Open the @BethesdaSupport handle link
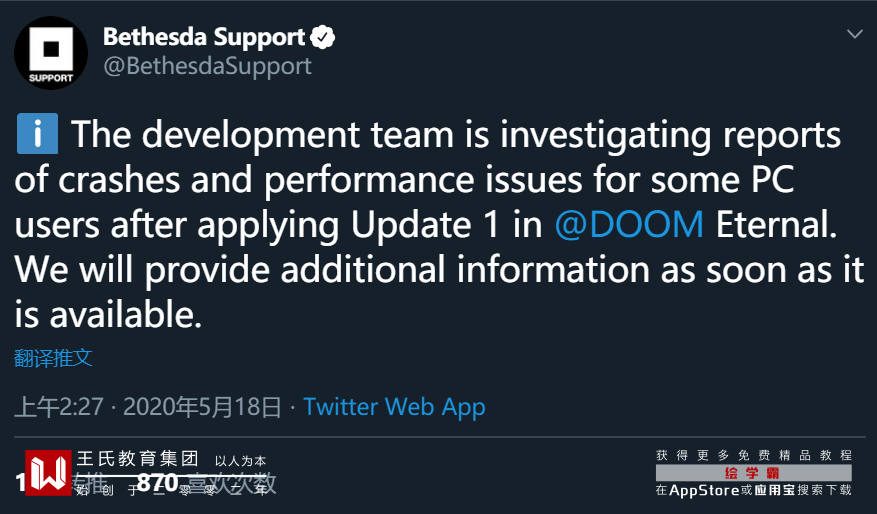This screenshot has width=877, height=514. pyautogui.click(x=207, y=66)
